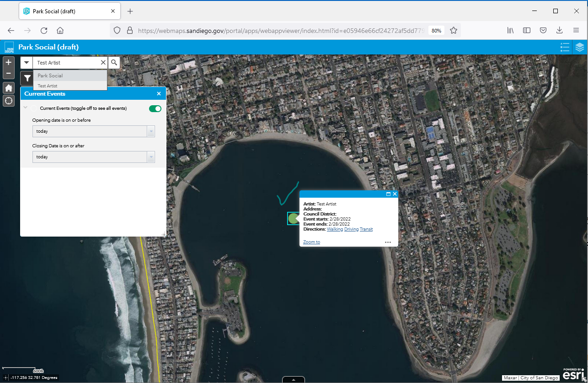This screenshot has width=588, height=383.
Task: Click the magnifier search button
Action: click(114, 63)
